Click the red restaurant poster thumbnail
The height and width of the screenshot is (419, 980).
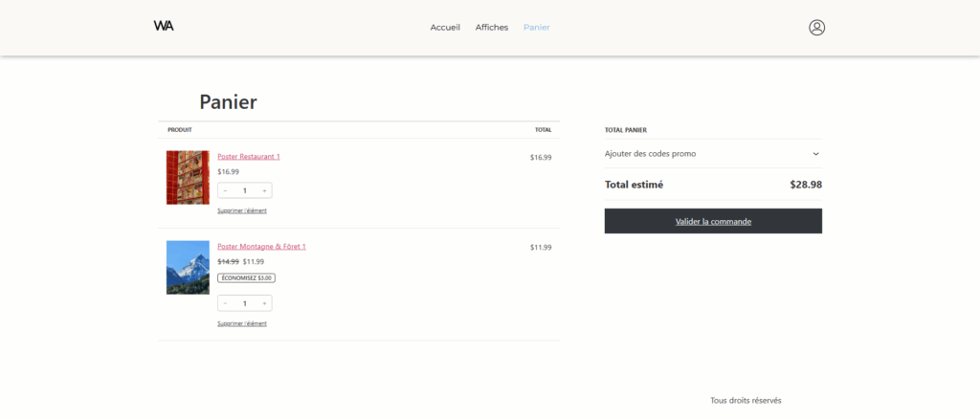[188, 177]
